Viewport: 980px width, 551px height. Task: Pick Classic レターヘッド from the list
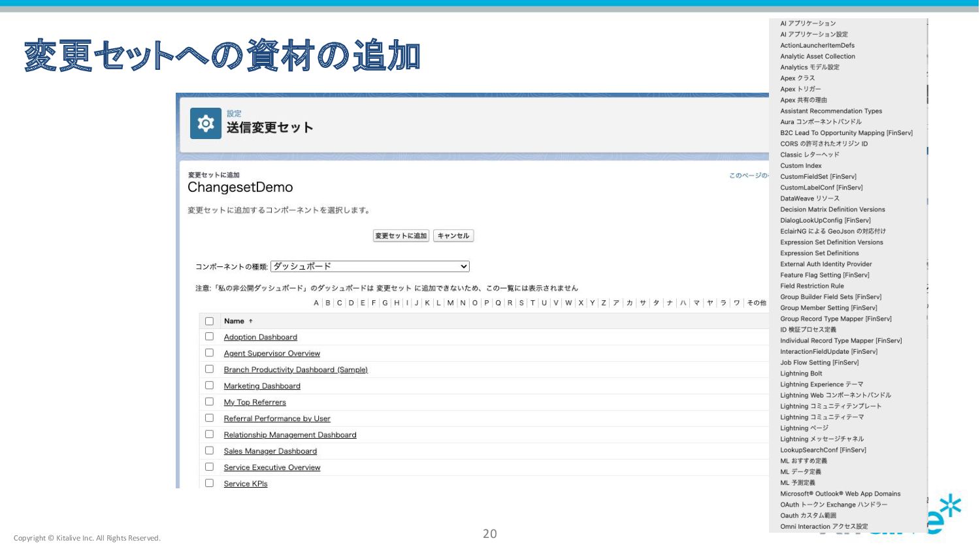(809, 155)
